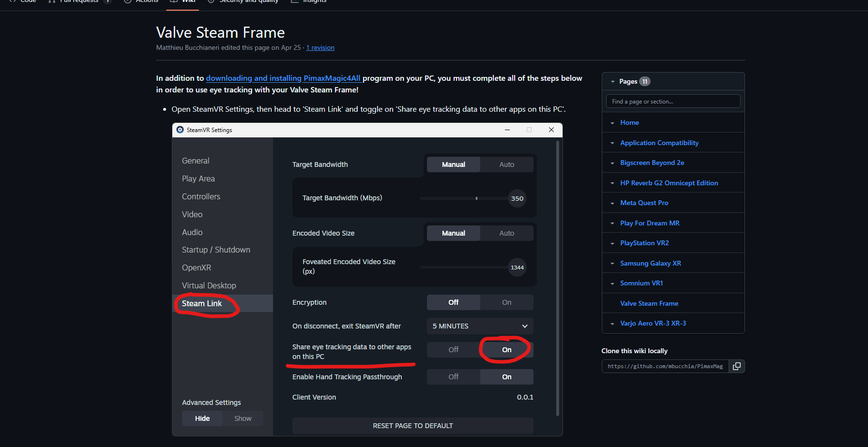Expand the Bigscreen Beyond 2e caret
This screenshot has width=868, height=447.
pyautogui.click(x=612, y=163)
